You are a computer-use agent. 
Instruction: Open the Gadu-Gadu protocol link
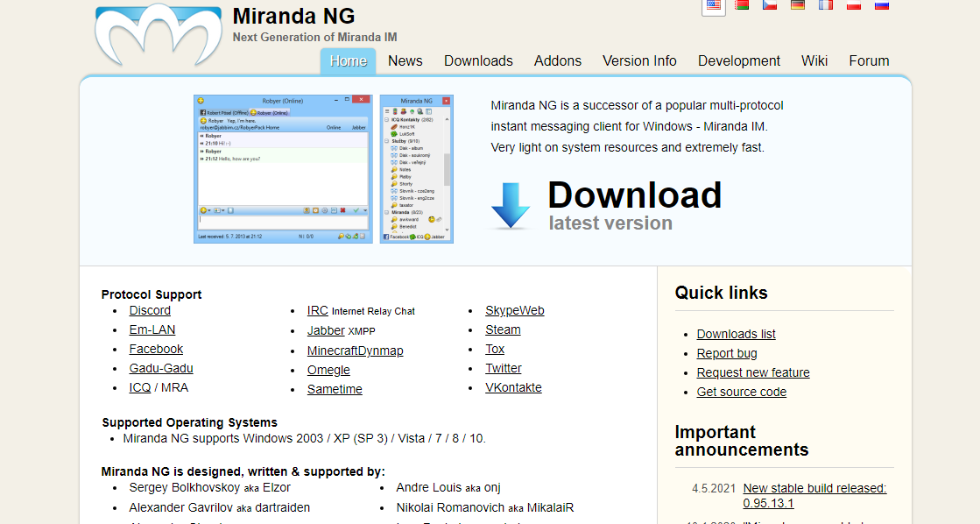coord(161,369)
